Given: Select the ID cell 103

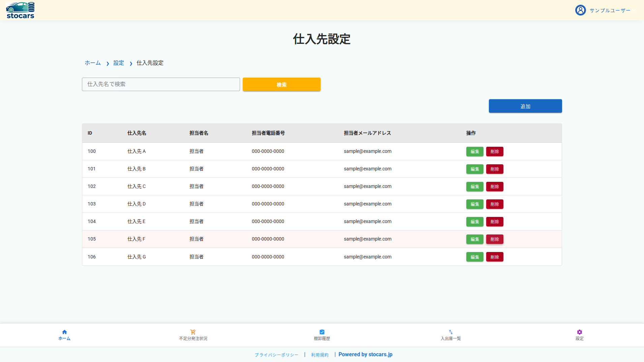Looking at the screenshot, I should (x=92, y=204).
